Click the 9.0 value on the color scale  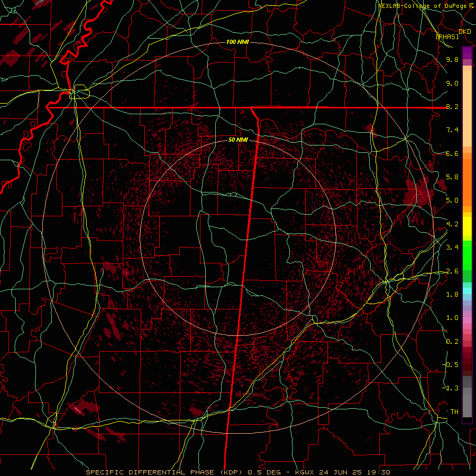point(452,83)
